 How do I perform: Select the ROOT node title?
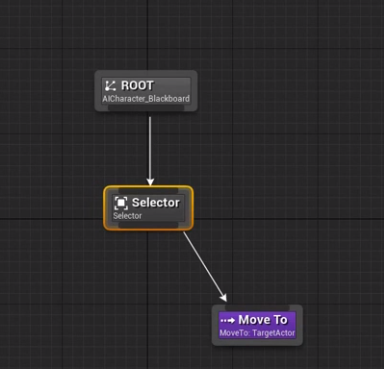click(137, 86)
